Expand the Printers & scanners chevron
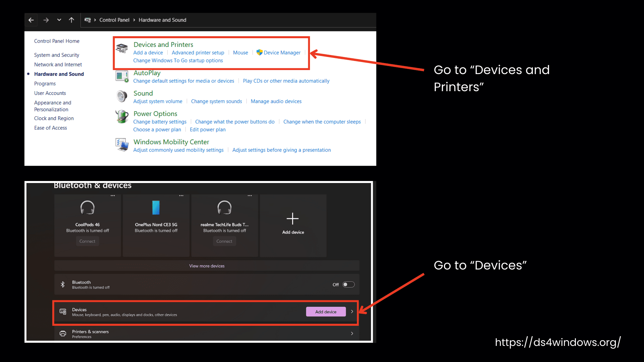Viewport: 644px width, 362px height. pos(352,334)
